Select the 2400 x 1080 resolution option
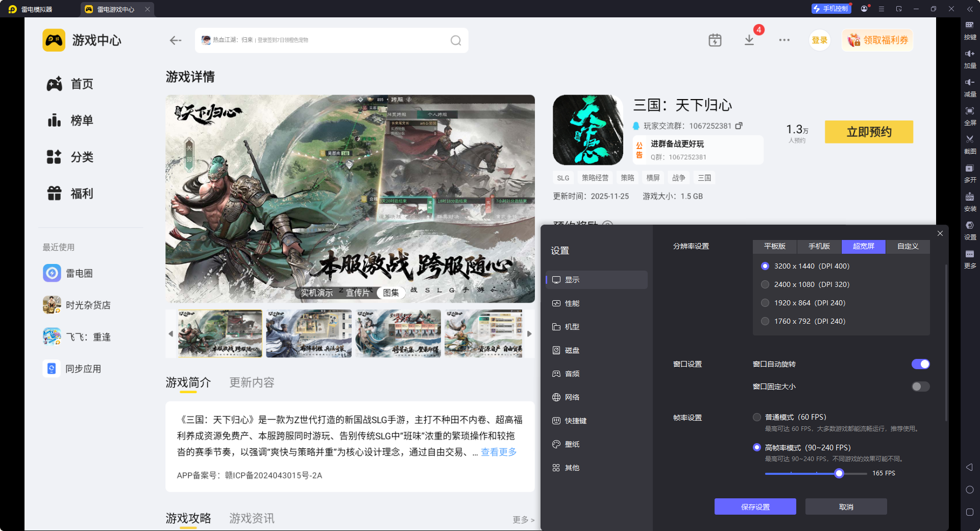Image resolution: width=980 pixels, height=531 pixels. point(765,284)
